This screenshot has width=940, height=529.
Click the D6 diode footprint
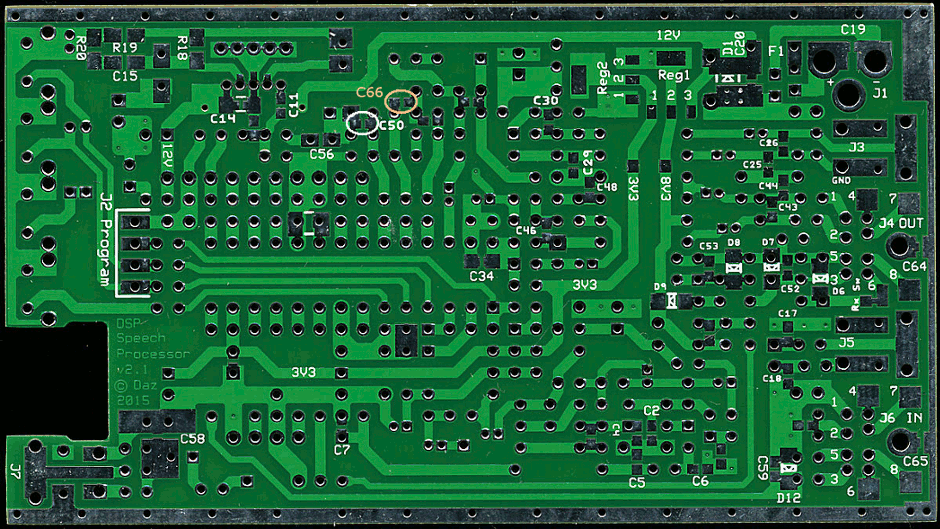point(821,279)
